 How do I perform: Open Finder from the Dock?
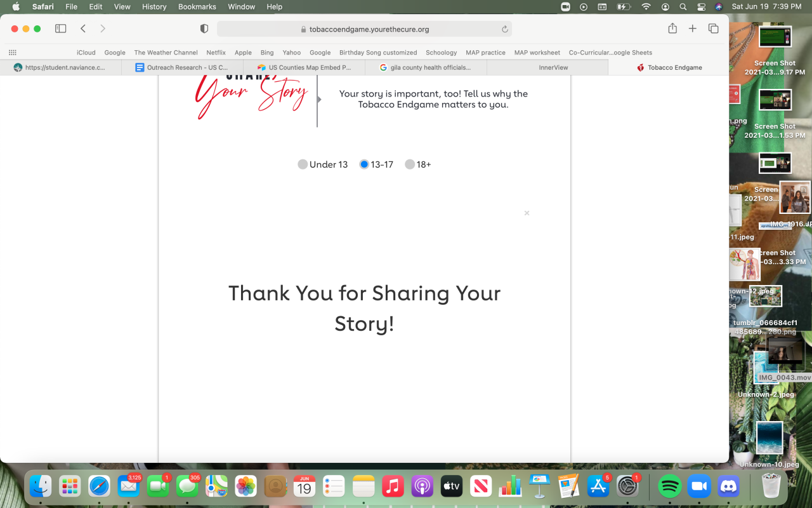(x=41, y=486)
